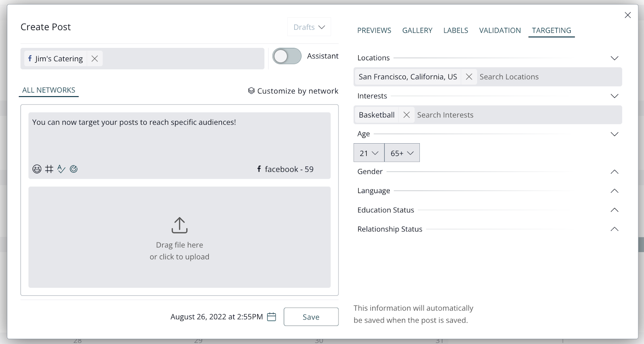Select the Targeting tab

click(551, 31)
